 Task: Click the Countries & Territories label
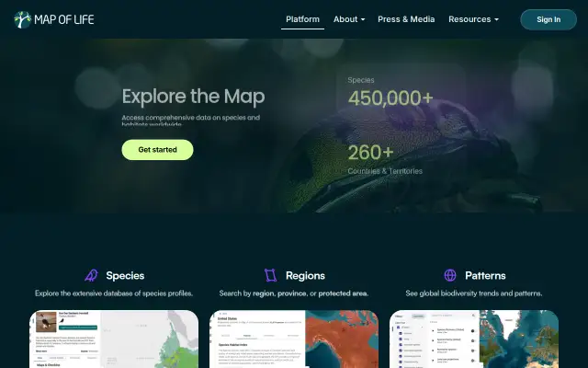click(385, 171)
